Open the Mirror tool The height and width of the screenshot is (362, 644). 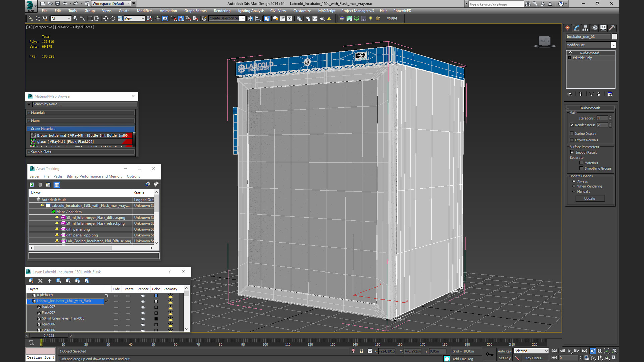click(250, 19)
